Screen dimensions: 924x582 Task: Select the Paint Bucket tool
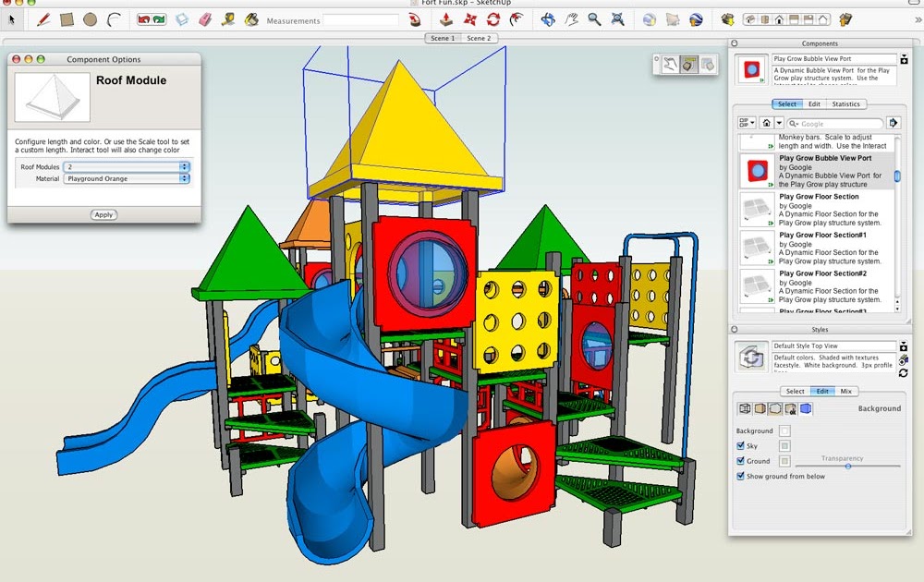pos(251,20)
